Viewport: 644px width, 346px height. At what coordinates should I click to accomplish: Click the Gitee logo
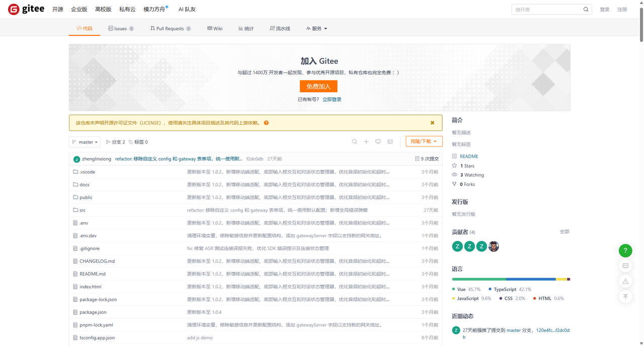26,9
